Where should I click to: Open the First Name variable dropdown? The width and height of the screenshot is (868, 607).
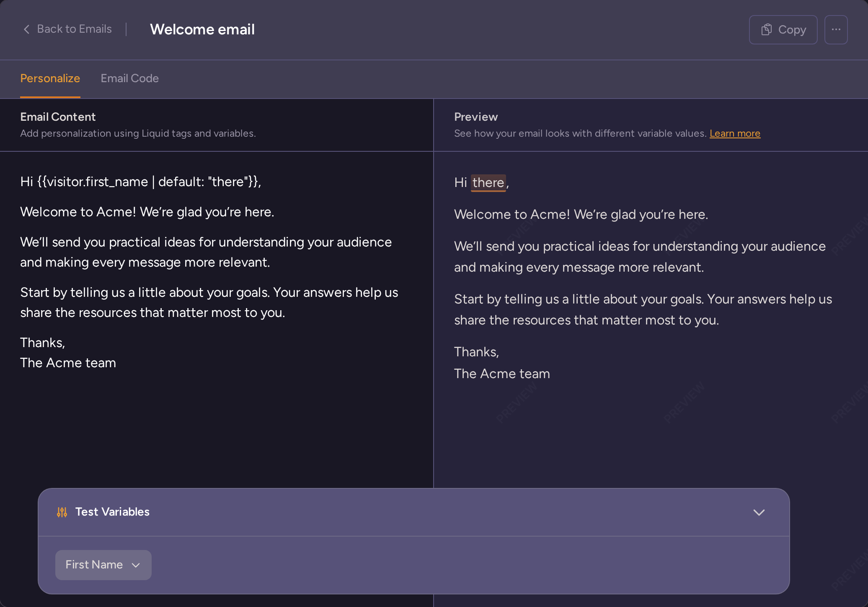click(103, 565)
